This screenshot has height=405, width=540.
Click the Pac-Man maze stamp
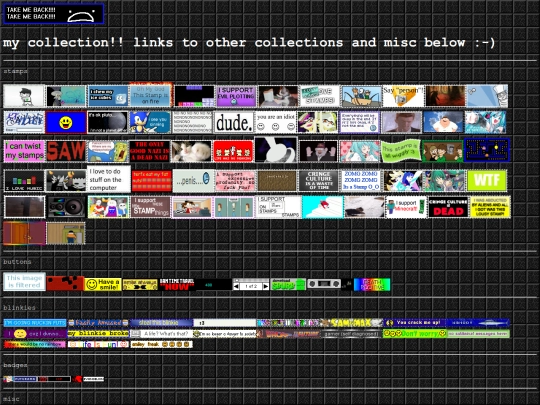pos(487,150)
